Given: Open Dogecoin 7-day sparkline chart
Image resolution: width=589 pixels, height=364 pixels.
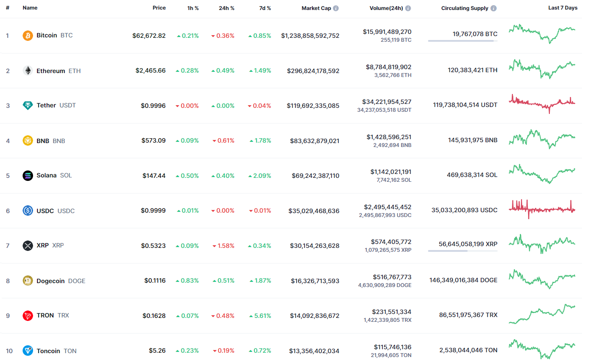Looking at the screenshot, I should point(542,279).
